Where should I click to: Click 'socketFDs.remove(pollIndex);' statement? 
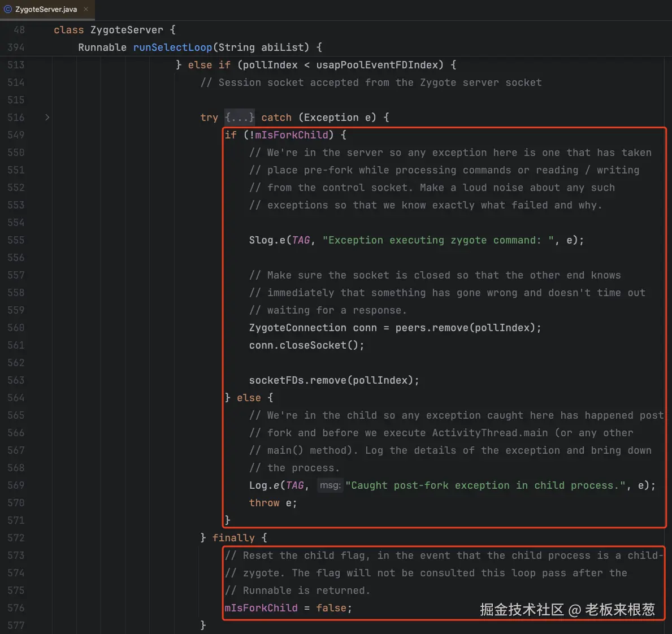click(334, 380)
